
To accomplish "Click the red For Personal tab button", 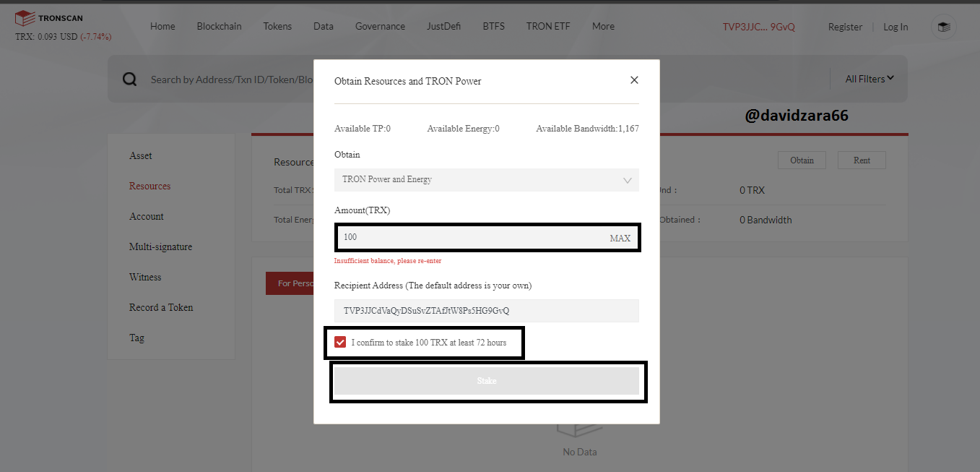I will 290,283.
